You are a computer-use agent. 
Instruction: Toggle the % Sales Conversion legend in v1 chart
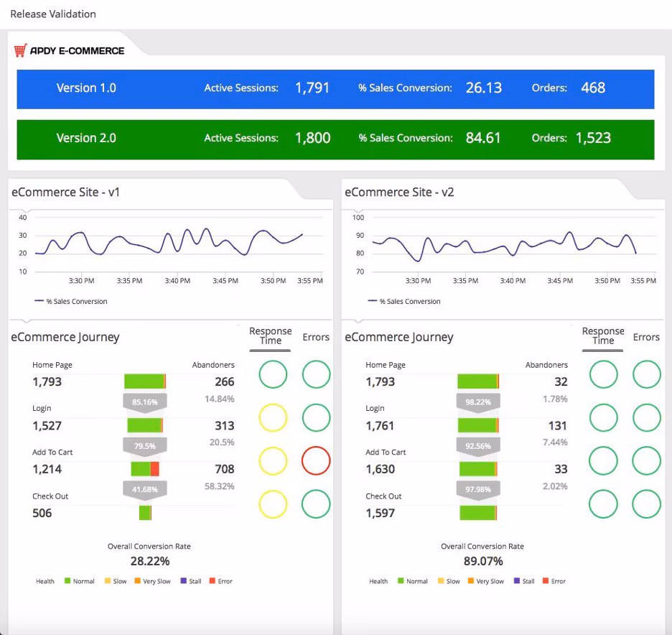(70, 302)
